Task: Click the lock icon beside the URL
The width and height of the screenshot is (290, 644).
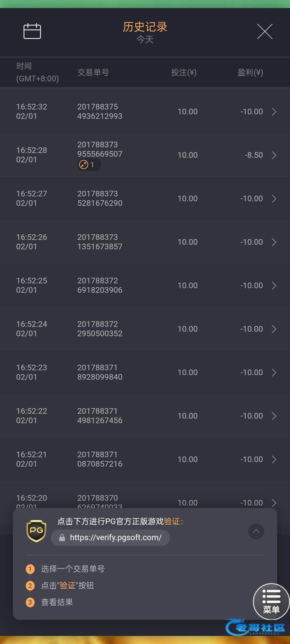Action: [x=62, y=538]
